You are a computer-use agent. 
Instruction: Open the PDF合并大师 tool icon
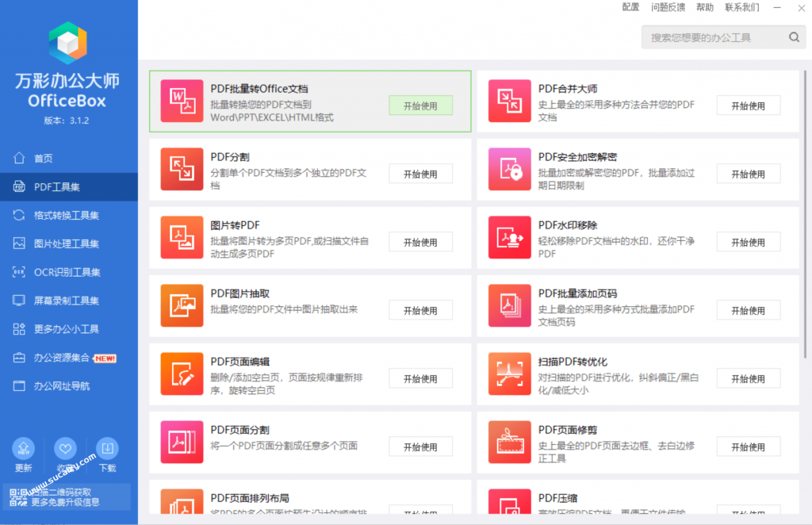click(x=510, y=101)
